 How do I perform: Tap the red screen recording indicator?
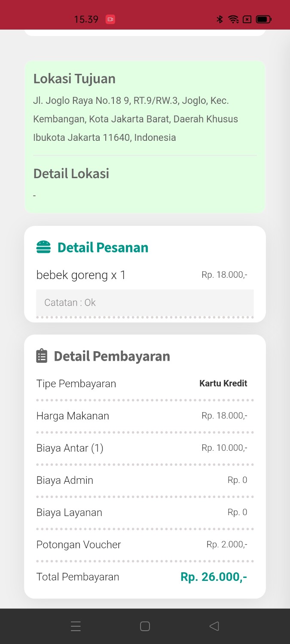tap(110, 19)
